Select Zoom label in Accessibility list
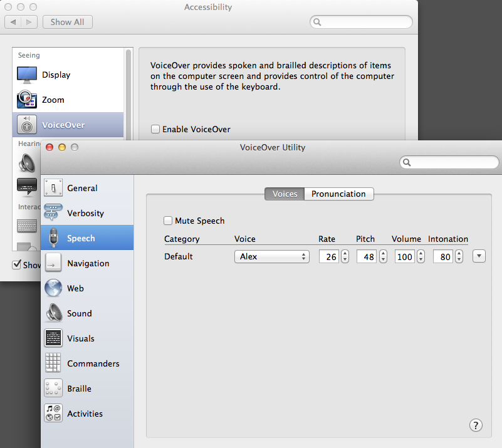The width and height of the screenshot is (502, 448). (53, 100)
